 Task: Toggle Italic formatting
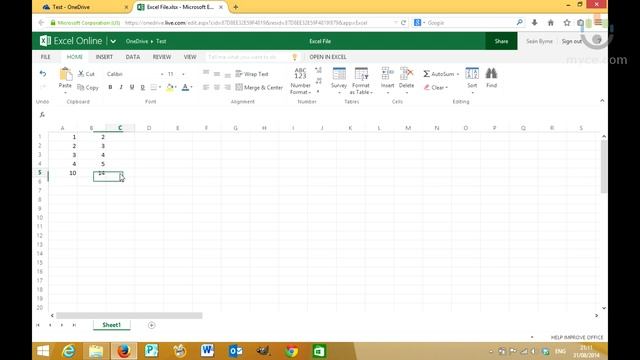pyautogui.click(x=121, y=87)
